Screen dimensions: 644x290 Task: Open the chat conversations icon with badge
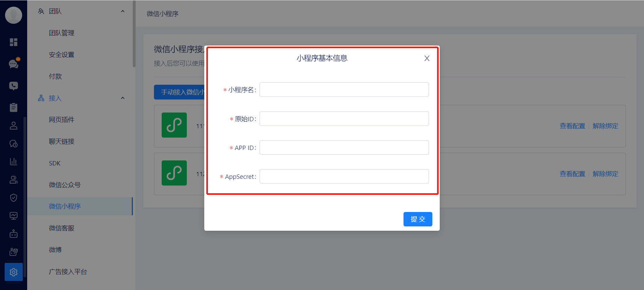coord(14,64)
